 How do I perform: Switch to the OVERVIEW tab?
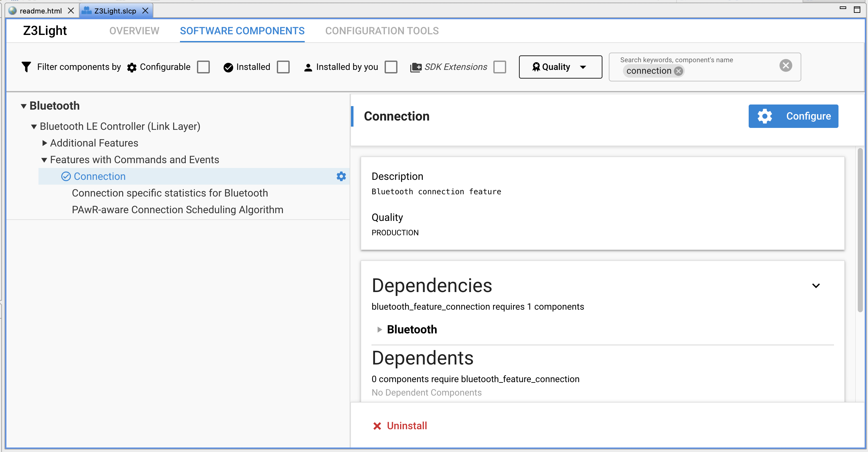point(134,31)
